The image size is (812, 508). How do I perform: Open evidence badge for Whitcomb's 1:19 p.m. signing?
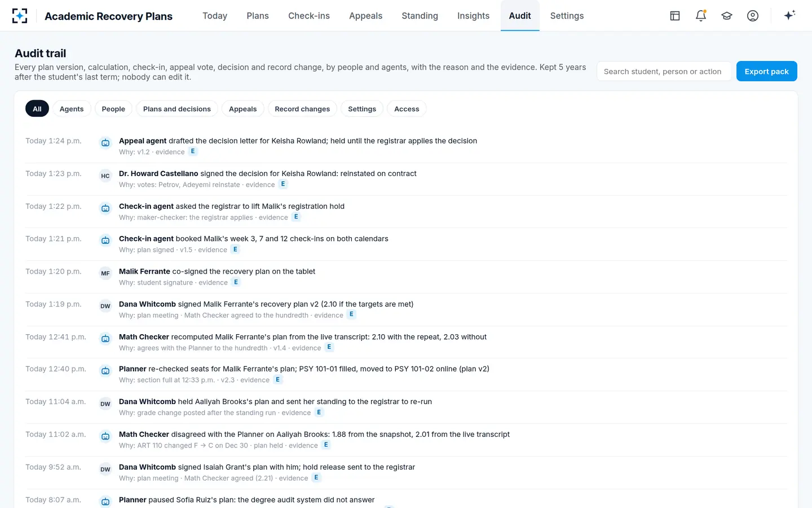(x=351, y=315)
